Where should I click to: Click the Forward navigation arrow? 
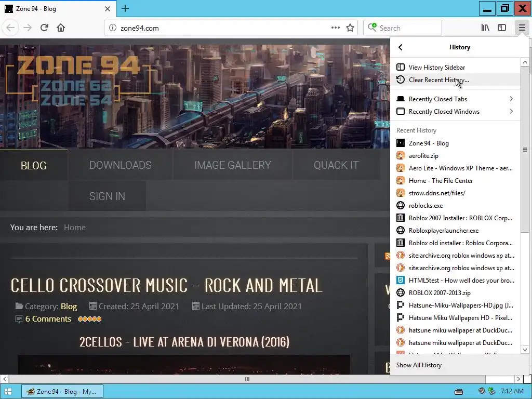pyautogui.click(x=28, y=28)
